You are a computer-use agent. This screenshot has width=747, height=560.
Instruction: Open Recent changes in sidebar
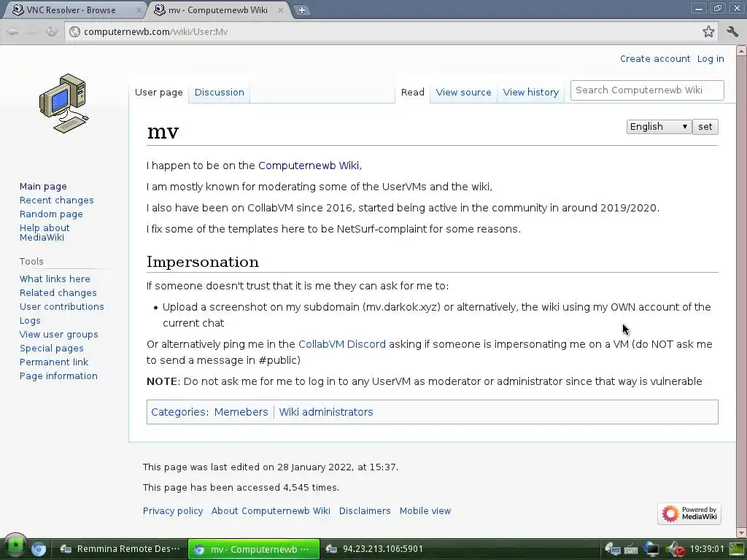click(x=57, y=200)
